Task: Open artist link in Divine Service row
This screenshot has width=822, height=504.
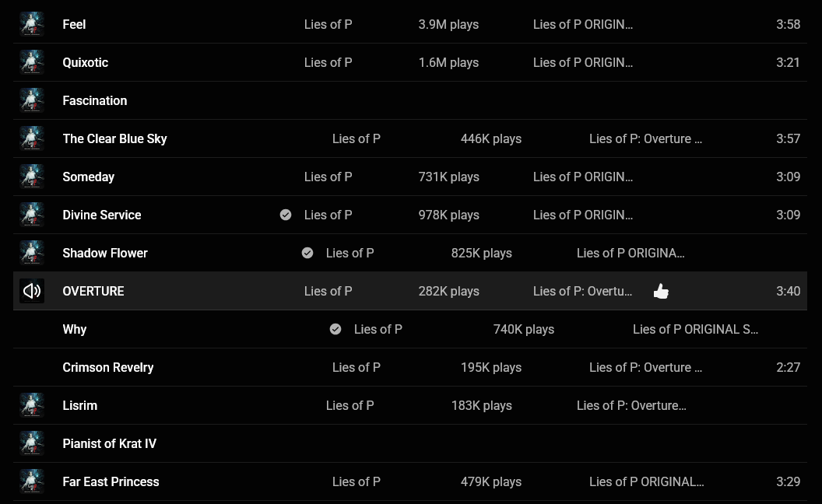Action: (x=328, y=215)
